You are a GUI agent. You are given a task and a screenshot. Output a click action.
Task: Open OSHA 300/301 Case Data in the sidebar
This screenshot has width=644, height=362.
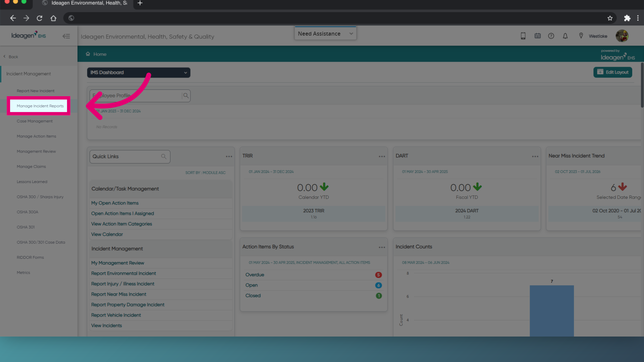[41, 242]
